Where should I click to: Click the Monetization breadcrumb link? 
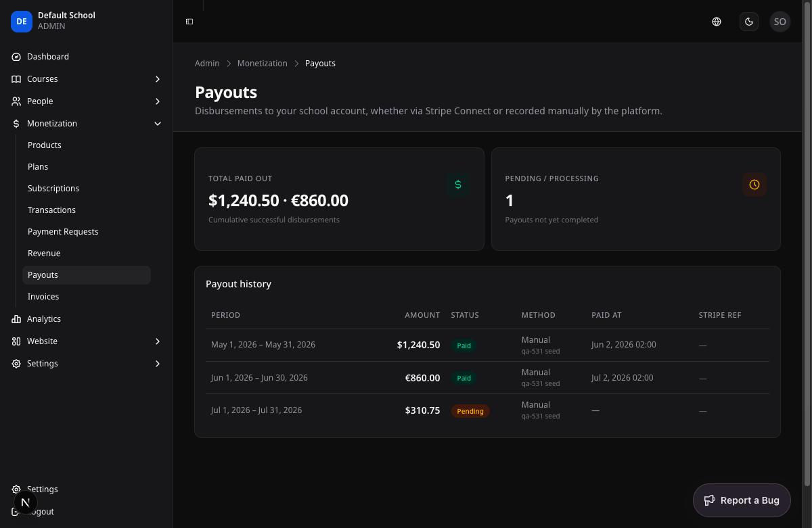coord(262,64)
